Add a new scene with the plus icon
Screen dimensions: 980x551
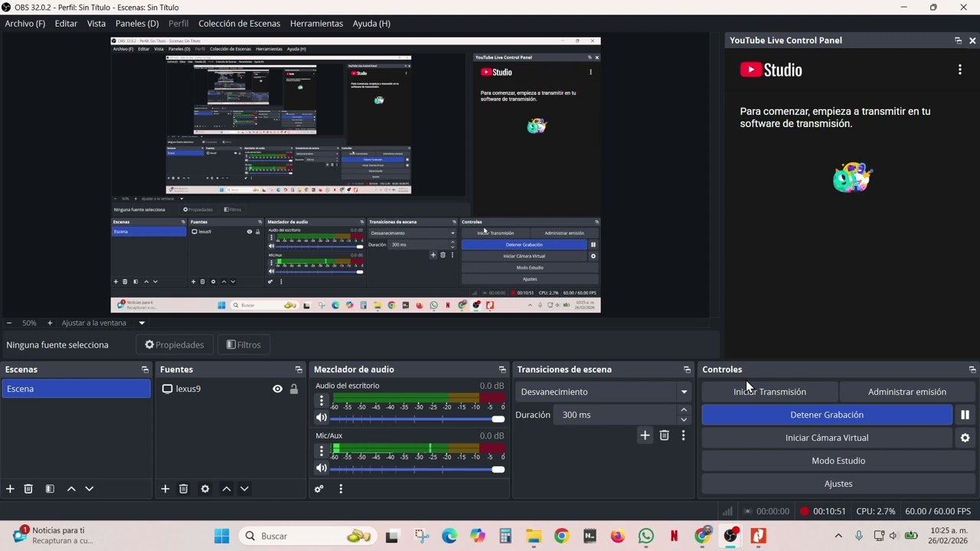(x=10, y=489)
